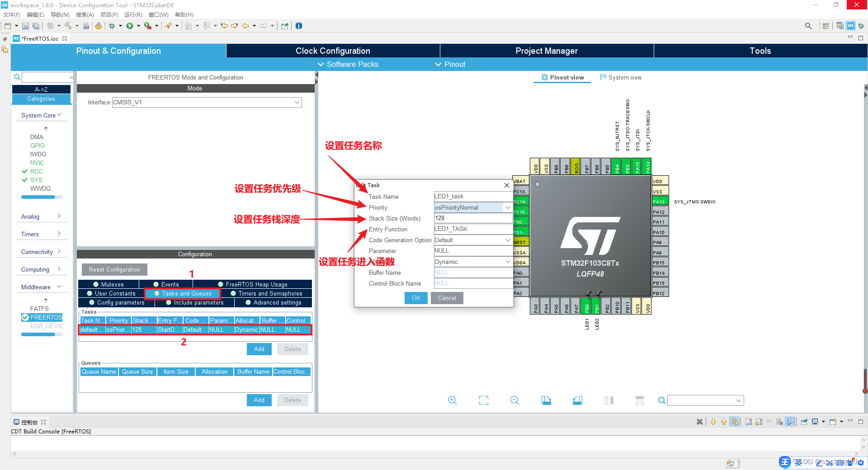
Task: Close the FreeRTOS.ioc editor tab
Action: click(x=65, y=38)
